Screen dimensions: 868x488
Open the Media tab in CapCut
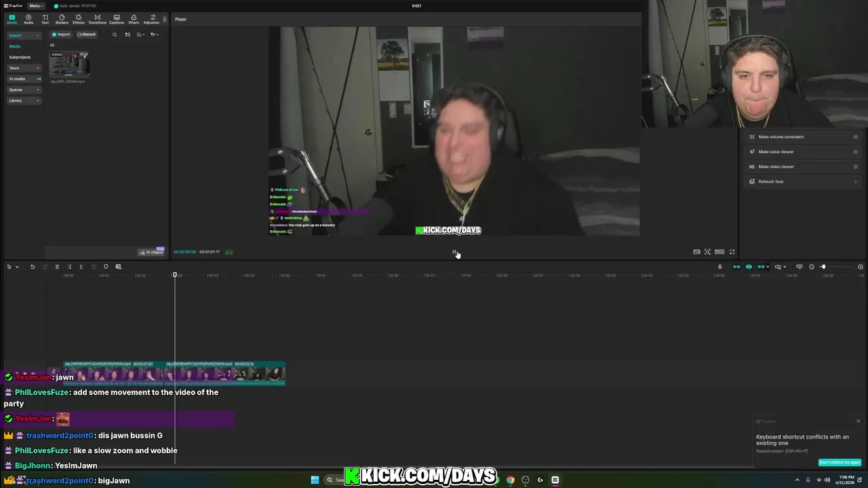click(12, 19)
